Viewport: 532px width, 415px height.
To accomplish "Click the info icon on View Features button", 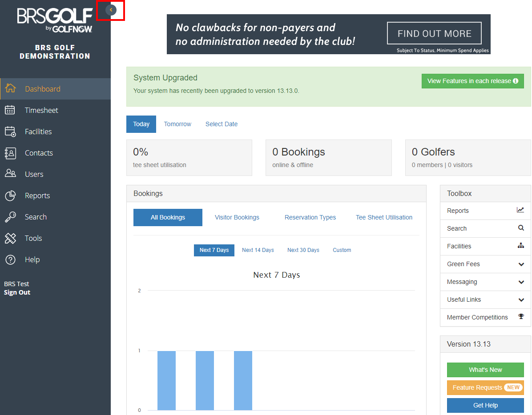I will pyautogui.click(x=516, y=81).
